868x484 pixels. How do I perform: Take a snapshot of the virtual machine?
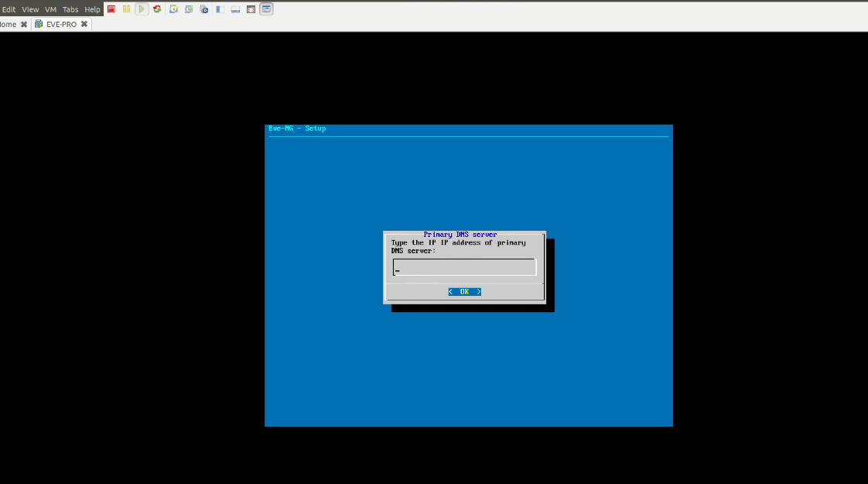tap(173, 9)
